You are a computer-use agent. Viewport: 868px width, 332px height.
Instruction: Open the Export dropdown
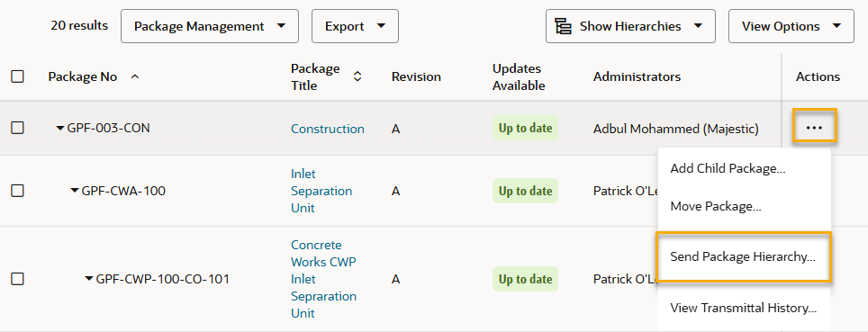(x=355, y=26)
